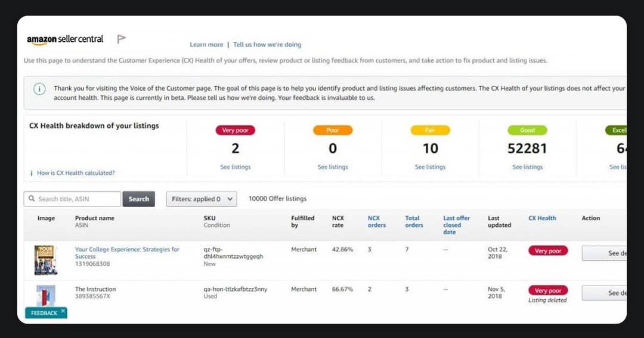Click the Nov 5, 2018 last updated cell
The image size is (644, 338).
click(x=496, y=293)
